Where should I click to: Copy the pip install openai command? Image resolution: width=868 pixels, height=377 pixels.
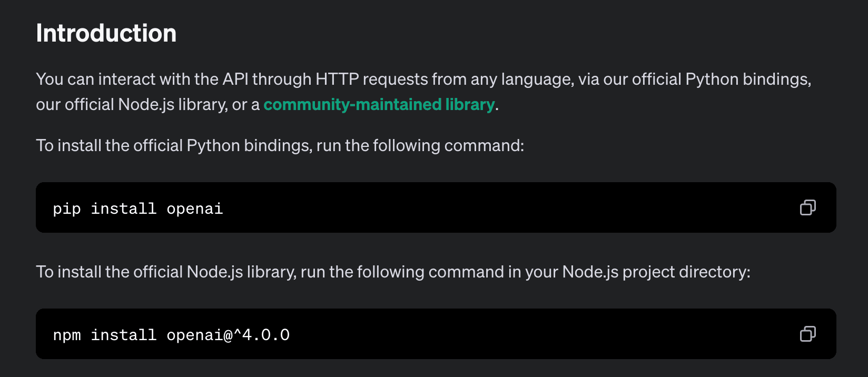(x=807, y=207)
